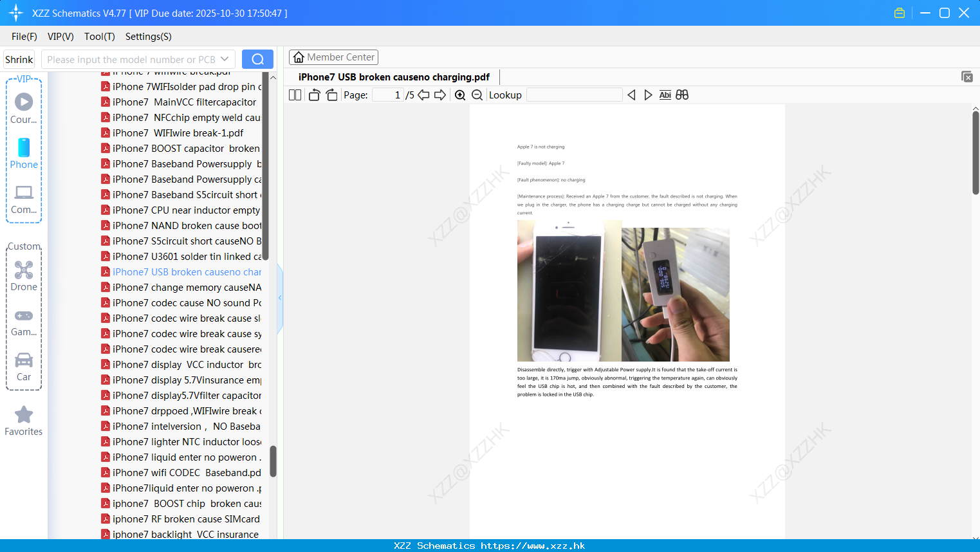This screenshot has height=552, width=980.
Task: Click the Lookup text field
Action: pyautogui.click(x=574, y=95)
